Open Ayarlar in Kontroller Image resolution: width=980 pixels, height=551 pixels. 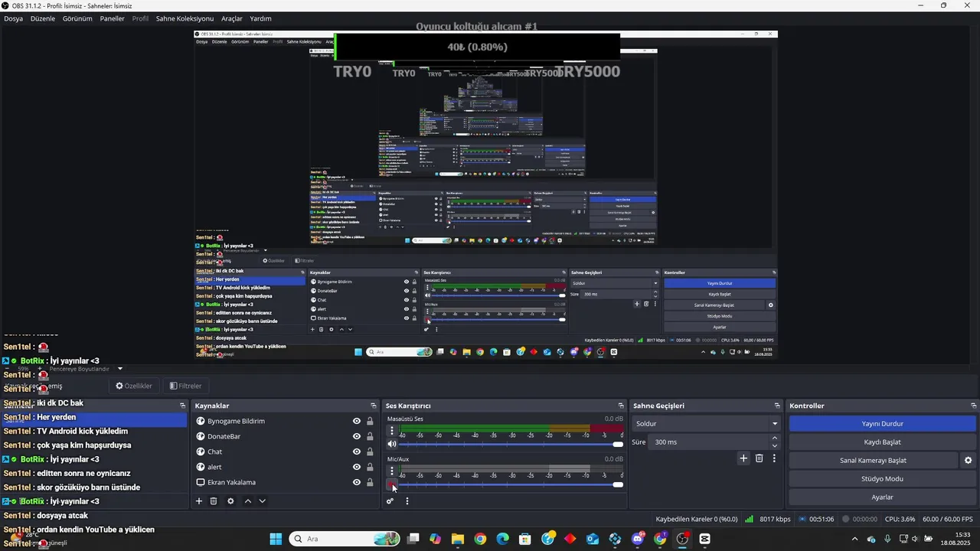[x=883, y=497]
